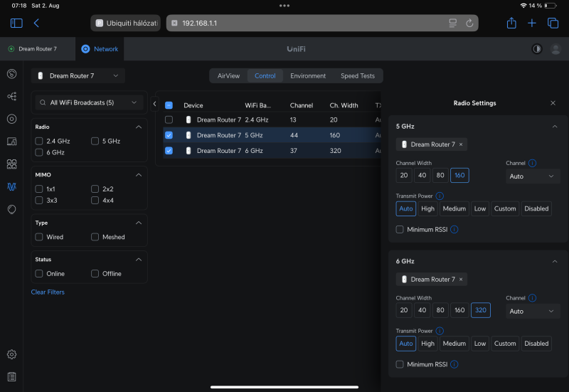Collapse the Radio filter section

[x=139, y=127]
